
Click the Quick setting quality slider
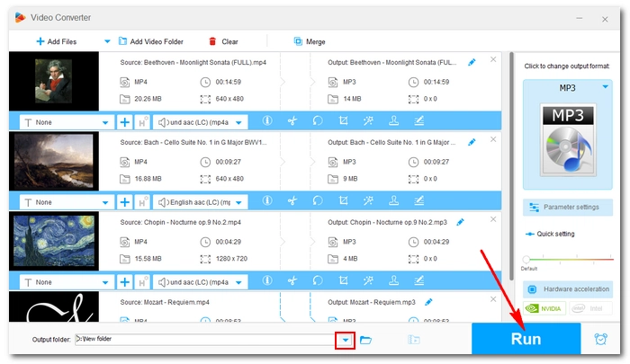(x=568, y=259)
